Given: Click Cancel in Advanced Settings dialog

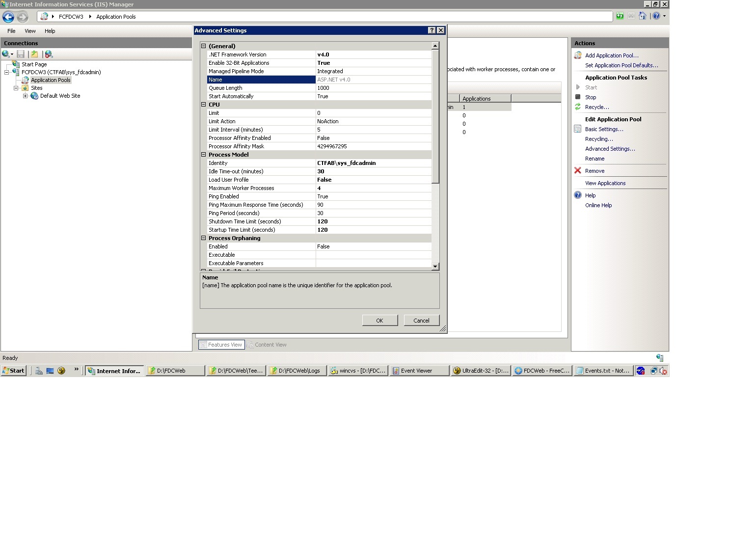Looking at the screenshot, I should [x=421, y=321].
